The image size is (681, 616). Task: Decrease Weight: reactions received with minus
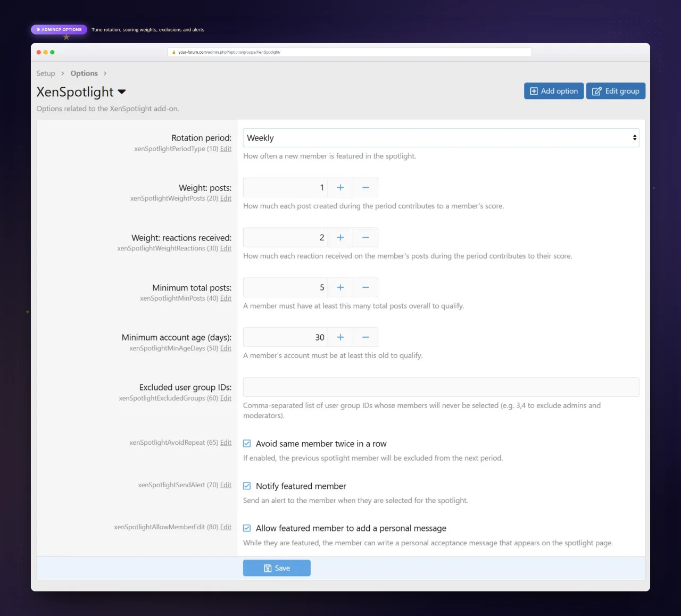[366, 238]
